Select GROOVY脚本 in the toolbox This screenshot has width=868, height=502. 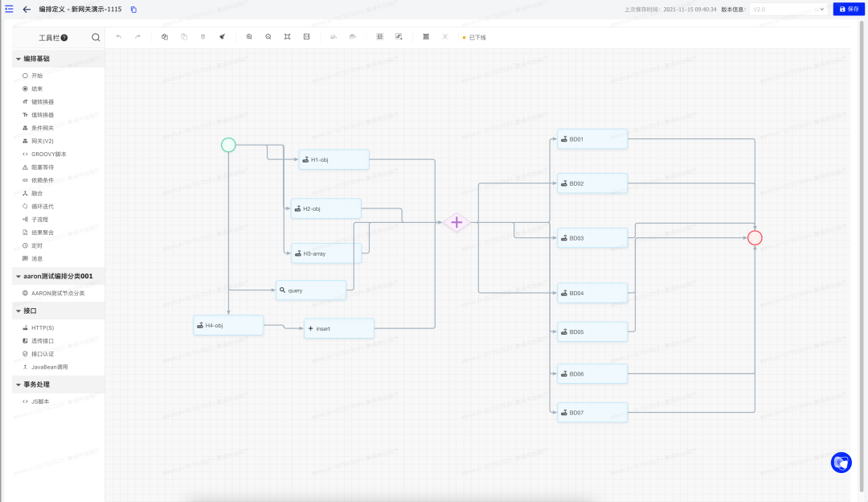pyautogui.click(x=48, y=154)
